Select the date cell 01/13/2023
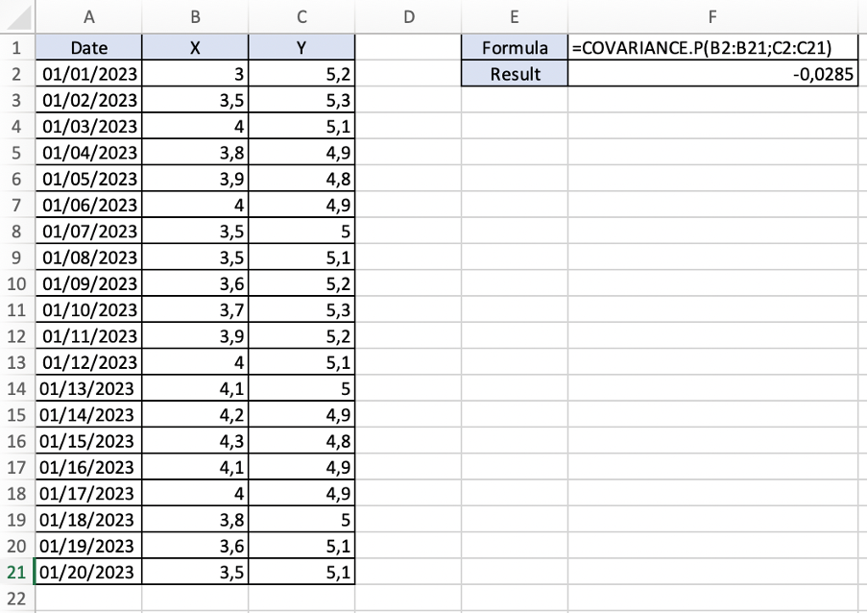Image resolution: width=868 pixels, height=613 pixels. point(88,389)
